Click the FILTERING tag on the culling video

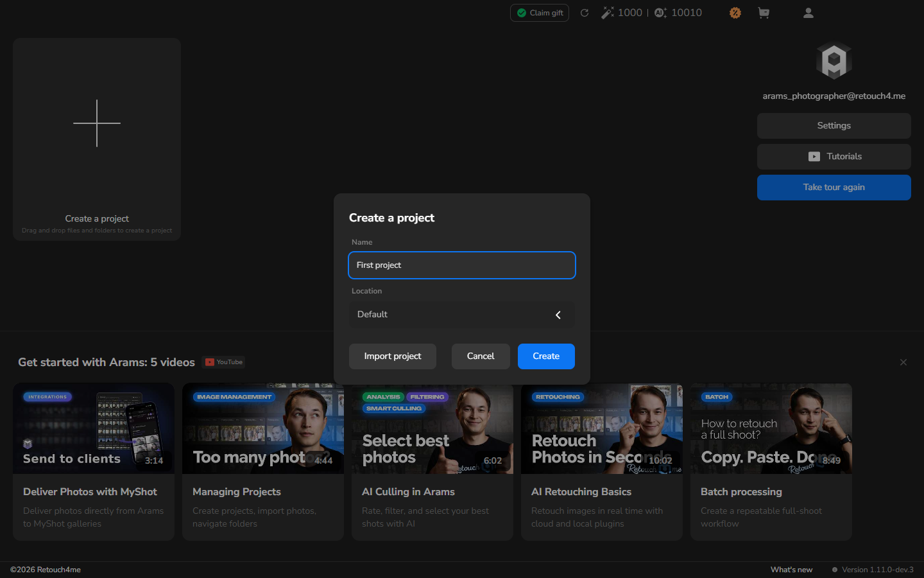pyautogui.click(x=427, y=397)
